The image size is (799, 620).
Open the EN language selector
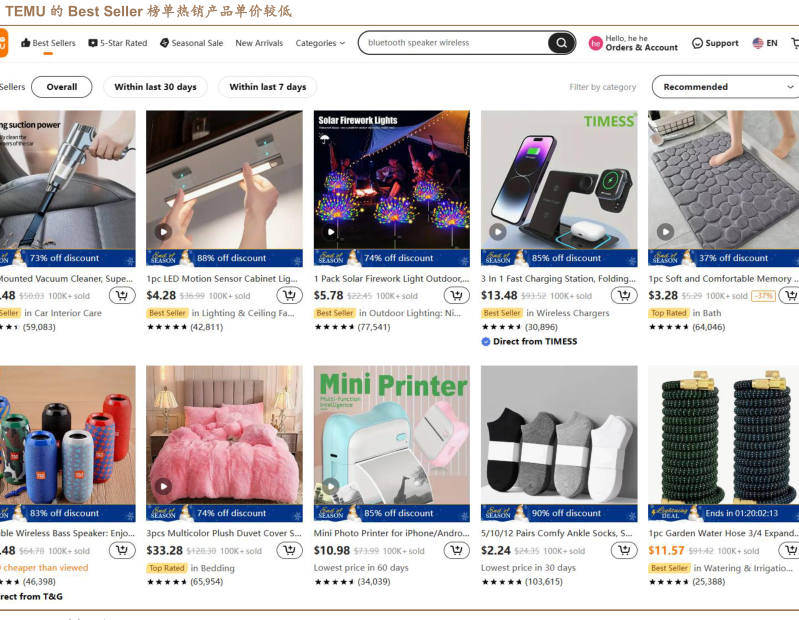click(x=765, y=43)
